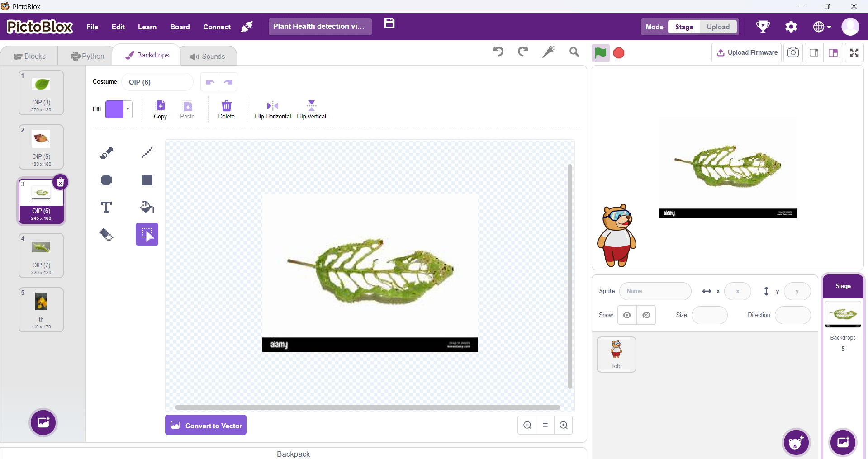This screenshot has width=868, height=459.
Task: Choose a backdrop in Stage panel
Action: (x=843, y=442)
